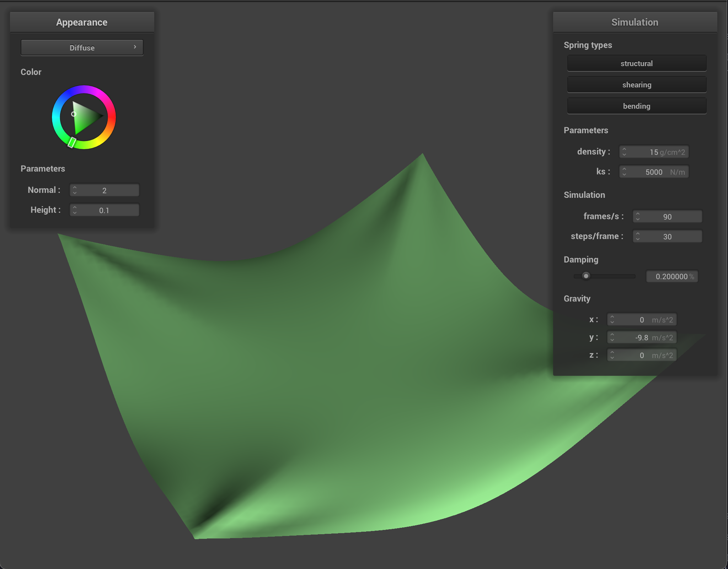Image resolution: width=728 pixels, height=569 pixels.
Task: Open the Diffuse shader dropdown
Action: pyautogui.click(x=82, y=47)
